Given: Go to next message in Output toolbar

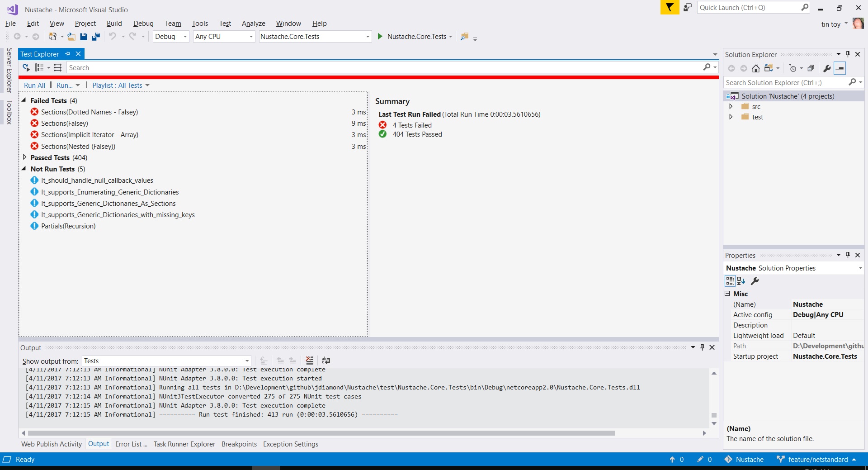Looking at the screenshot, I should [292, 361].
